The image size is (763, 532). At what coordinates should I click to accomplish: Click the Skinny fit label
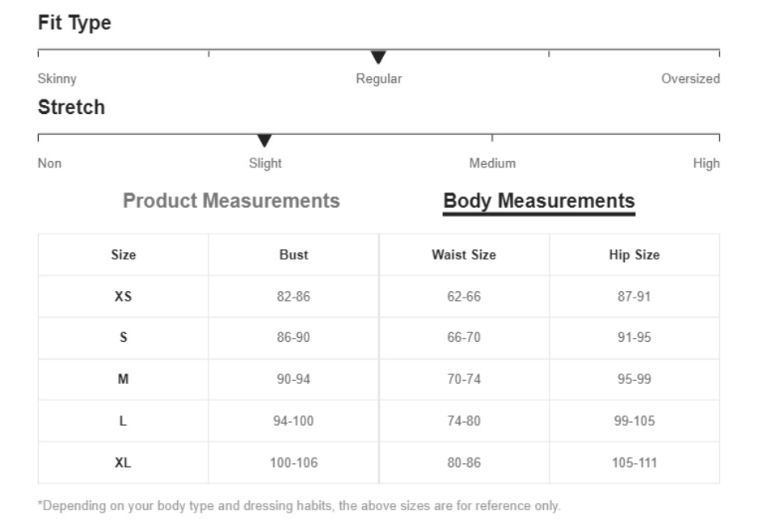57,79
